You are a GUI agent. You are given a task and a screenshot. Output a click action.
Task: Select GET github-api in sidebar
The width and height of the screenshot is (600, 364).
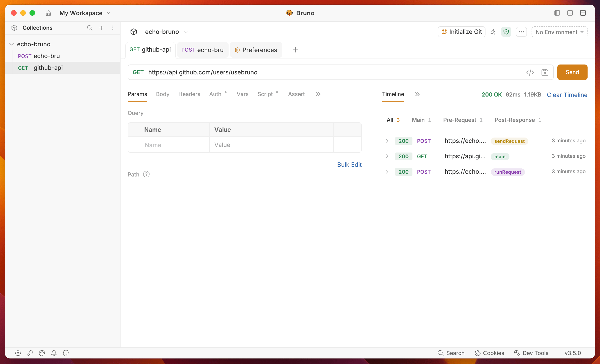tap(63, 68)
